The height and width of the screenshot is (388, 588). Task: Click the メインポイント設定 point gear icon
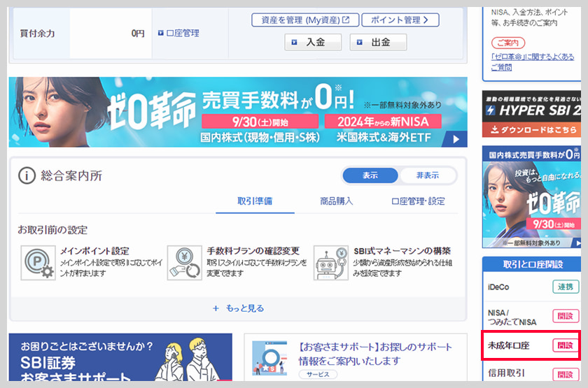38,263
